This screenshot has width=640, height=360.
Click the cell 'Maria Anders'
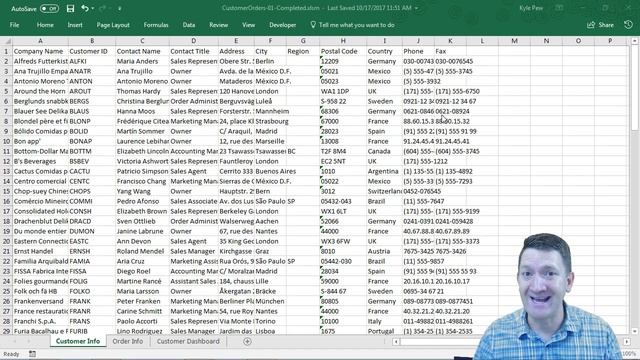142,61
